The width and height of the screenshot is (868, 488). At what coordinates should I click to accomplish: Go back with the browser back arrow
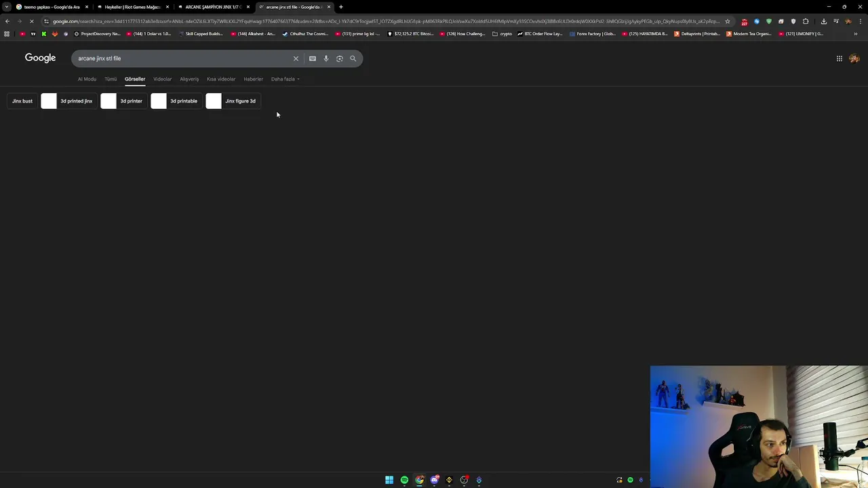(x=7, y=21)
